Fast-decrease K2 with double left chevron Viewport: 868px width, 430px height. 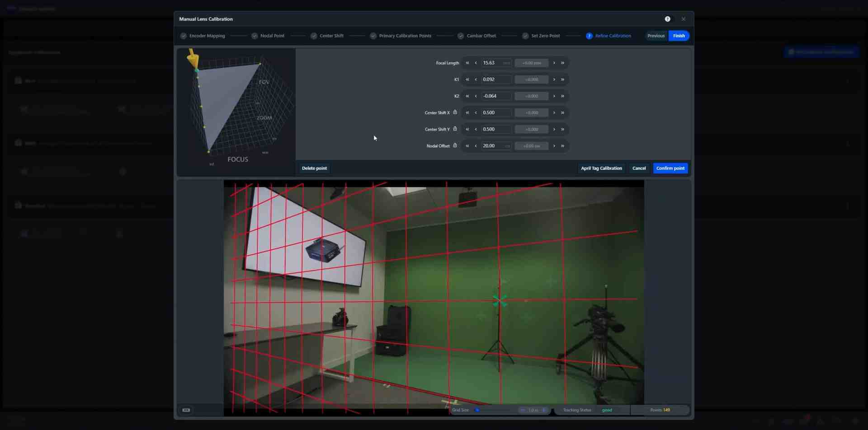467,96
